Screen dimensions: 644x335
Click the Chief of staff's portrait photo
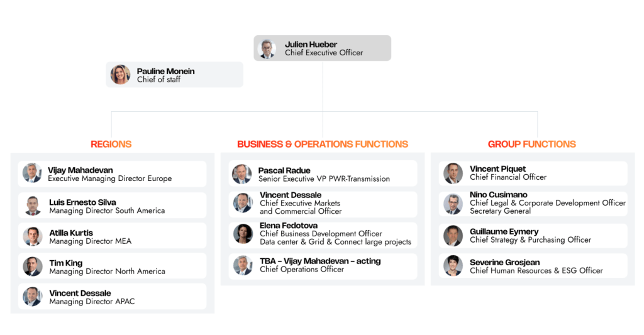tap(120, 75)
